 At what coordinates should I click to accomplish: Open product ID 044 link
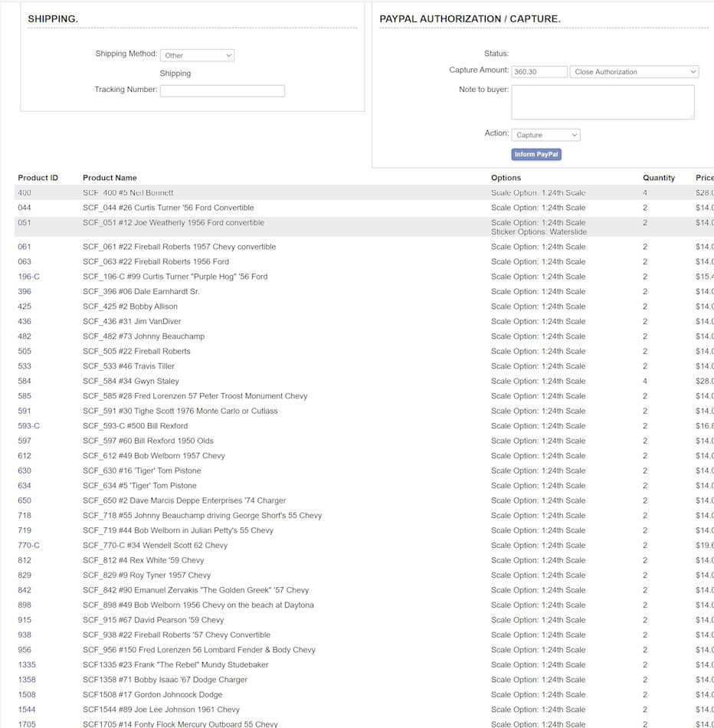25,208
